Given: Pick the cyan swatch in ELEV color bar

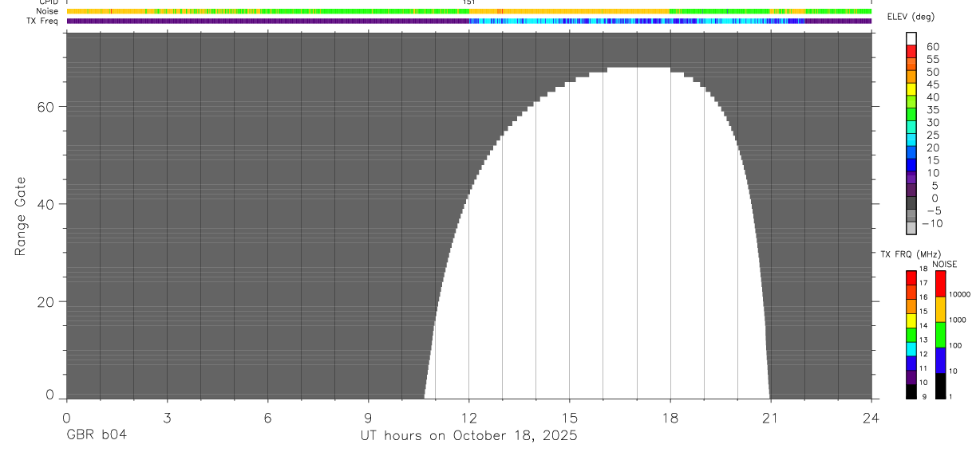Looking at the screenshot, I should 911,140.
